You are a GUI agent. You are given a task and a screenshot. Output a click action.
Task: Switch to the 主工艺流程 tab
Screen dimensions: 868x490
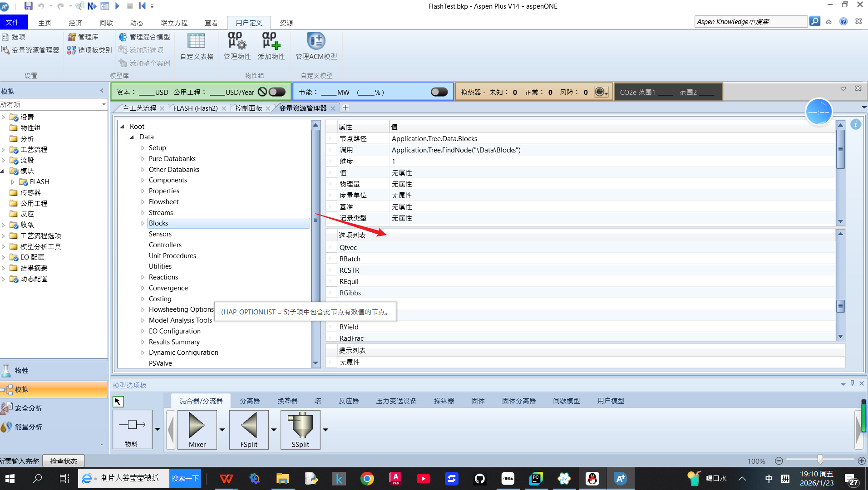[139, 108]
